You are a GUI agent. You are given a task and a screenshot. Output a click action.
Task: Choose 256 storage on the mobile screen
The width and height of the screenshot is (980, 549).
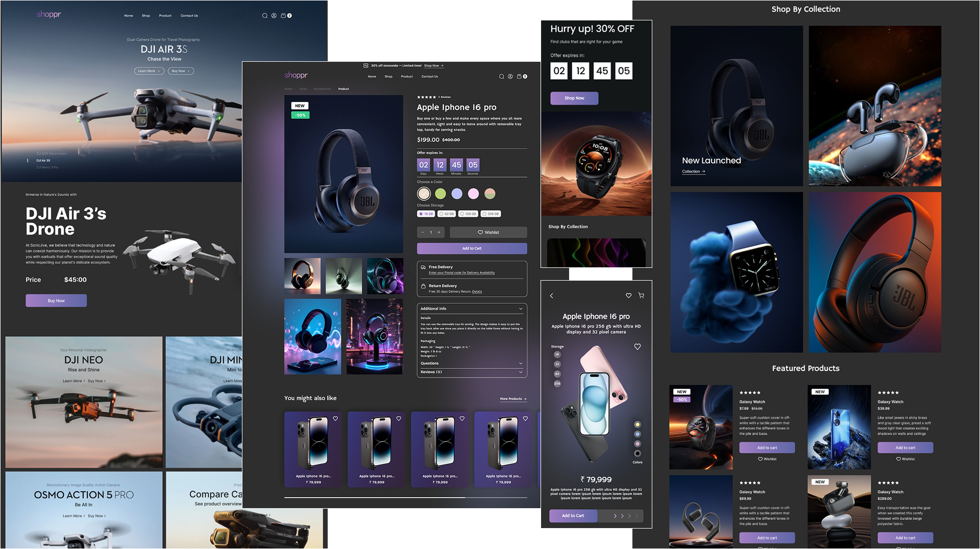(557, 384)
